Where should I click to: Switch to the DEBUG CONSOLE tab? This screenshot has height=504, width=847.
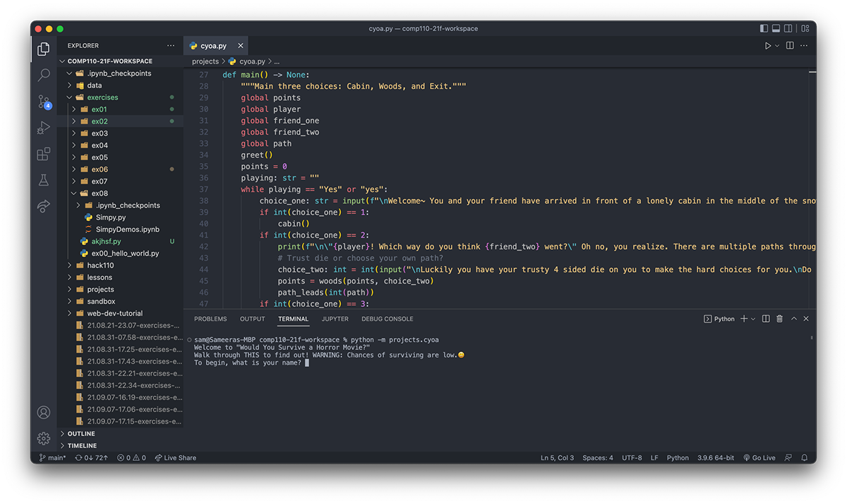pyautogui.click(x=388, y=319)
